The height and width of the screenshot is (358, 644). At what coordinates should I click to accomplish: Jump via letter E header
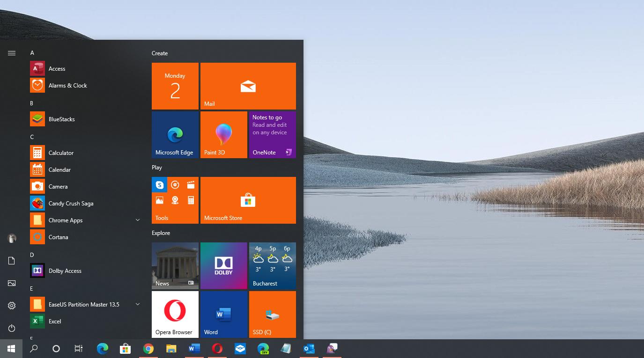click(32, 289)
